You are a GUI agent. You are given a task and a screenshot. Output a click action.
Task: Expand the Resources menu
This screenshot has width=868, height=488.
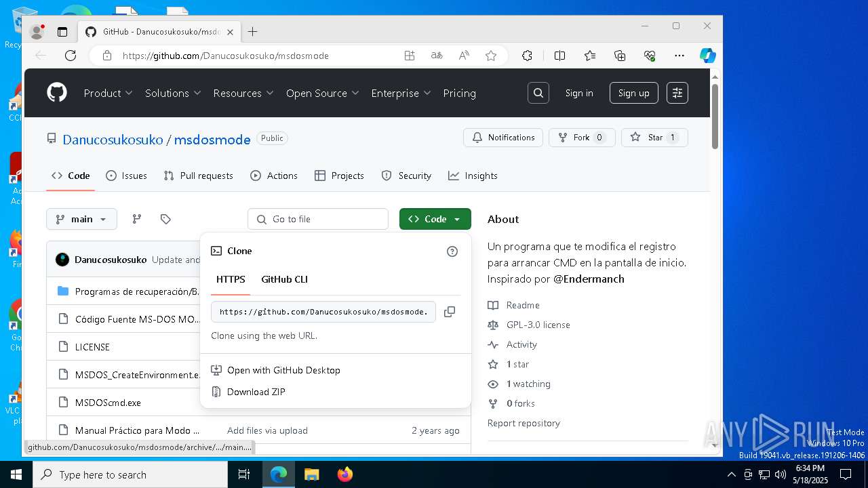(x=243, y=93)
